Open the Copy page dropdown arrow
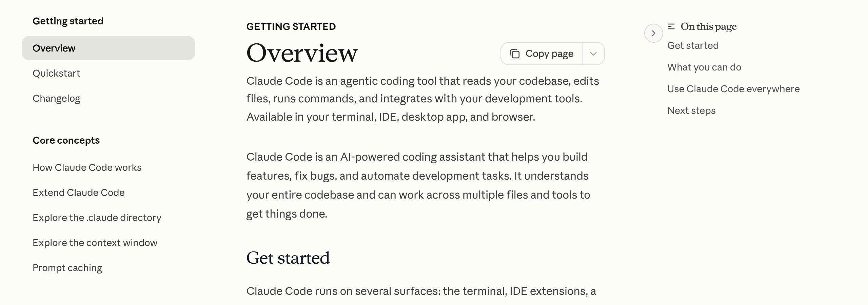The image size is (868, 305). [593, 54]
